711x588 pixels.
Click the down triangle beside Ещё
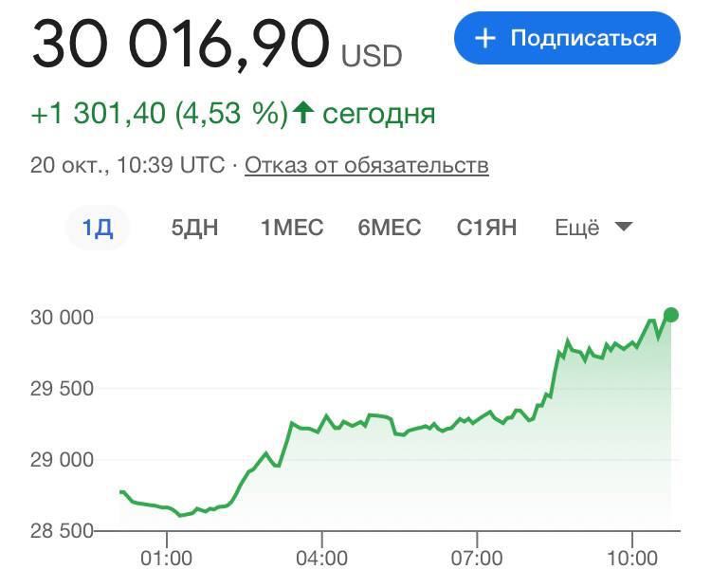pos(623,227)
